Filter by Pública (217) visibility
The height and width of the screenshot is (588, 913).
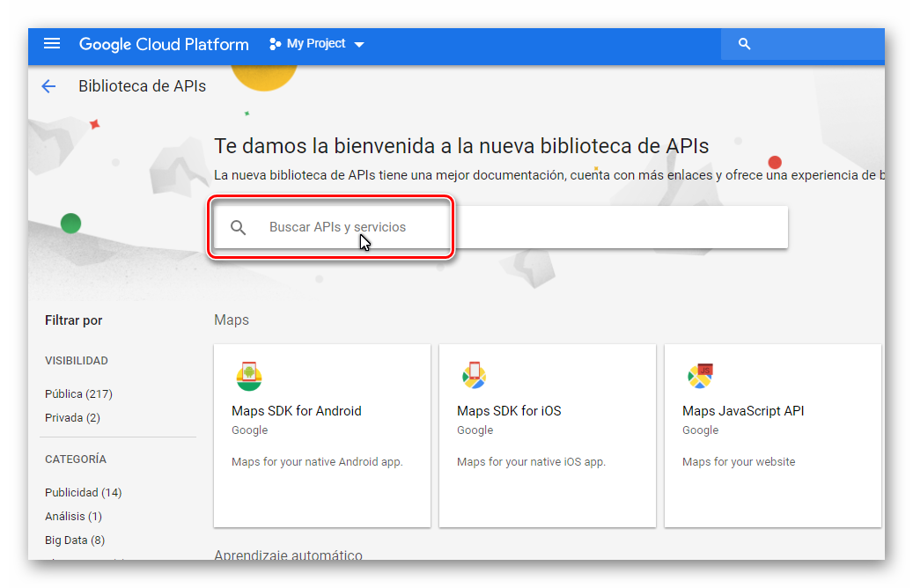[x=78, y=394]
